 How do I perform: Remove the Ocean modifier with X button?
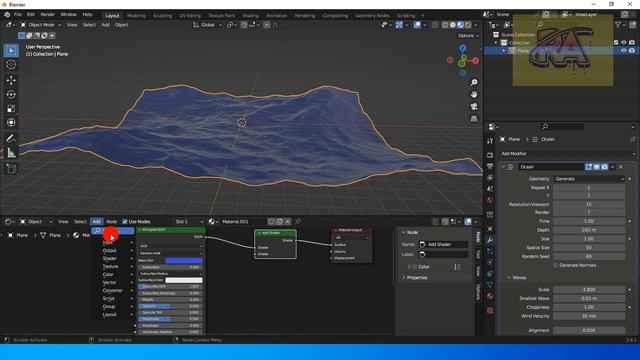pos(621,167)
